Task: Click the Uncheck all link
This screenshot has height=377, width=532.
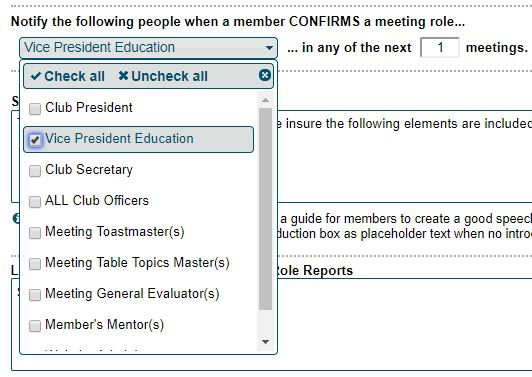Action: coord(163,76)
